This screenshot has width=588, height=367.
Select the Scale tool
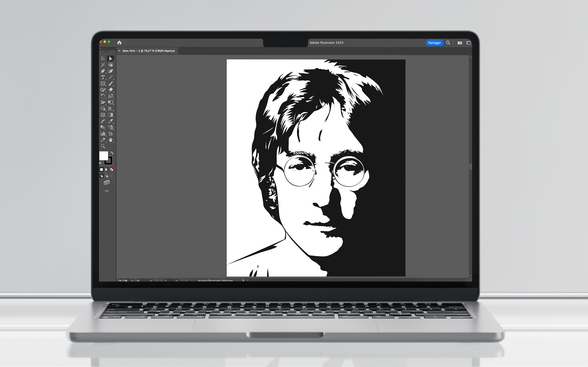111,96
